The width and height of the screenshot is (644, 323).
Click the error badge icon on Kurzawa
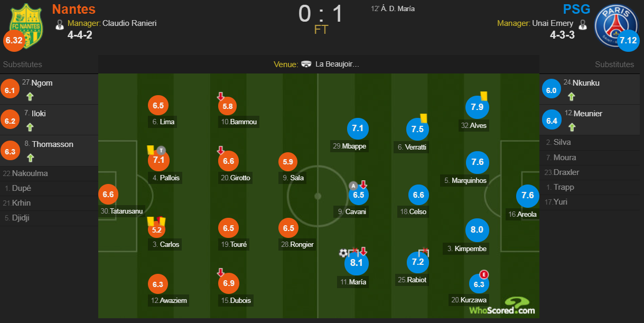point(483,274)
